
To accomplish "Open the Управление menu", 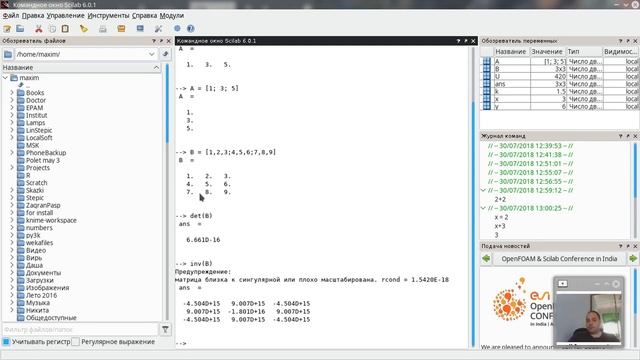I will (65, 16).
